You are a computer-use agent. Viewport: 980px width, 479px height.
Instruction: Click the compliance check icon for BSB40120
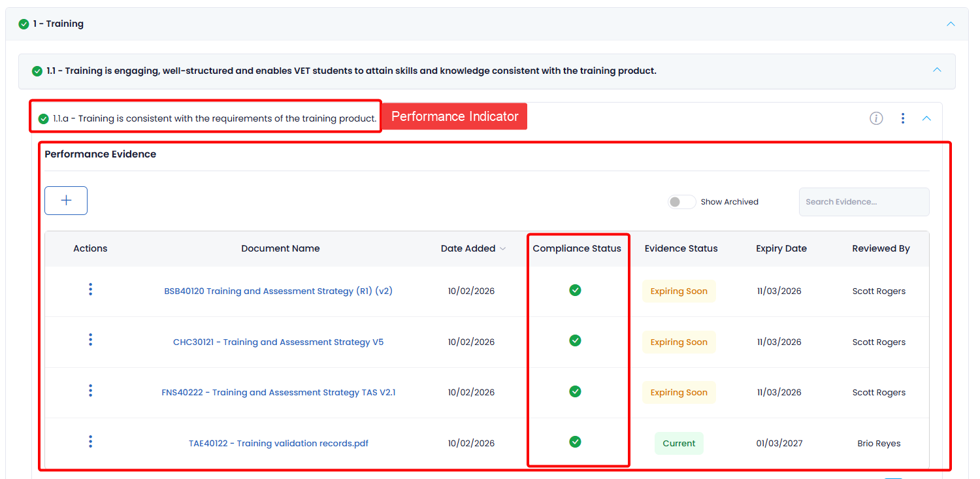[x=575, y=290]
